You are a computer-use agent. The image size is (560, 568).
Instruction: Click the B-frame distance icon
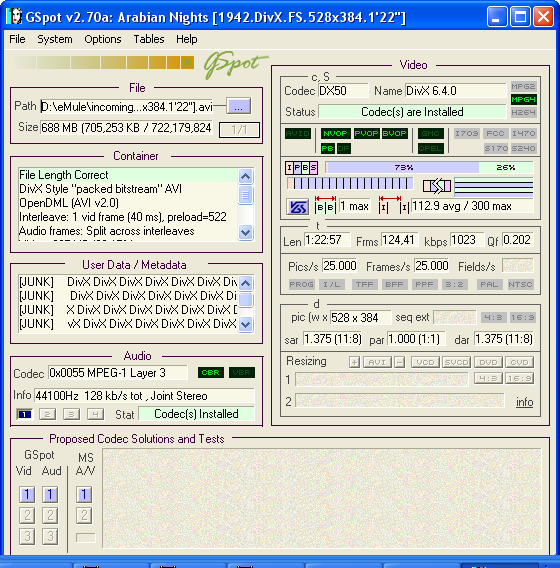point(325,205)
